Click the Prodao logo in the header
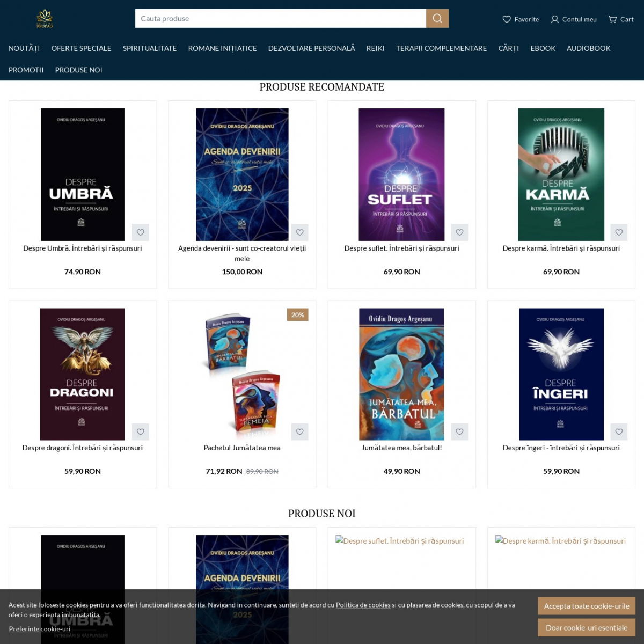This screenshot has width=644, height=644. pyautogui.click(x=45, y=19)
